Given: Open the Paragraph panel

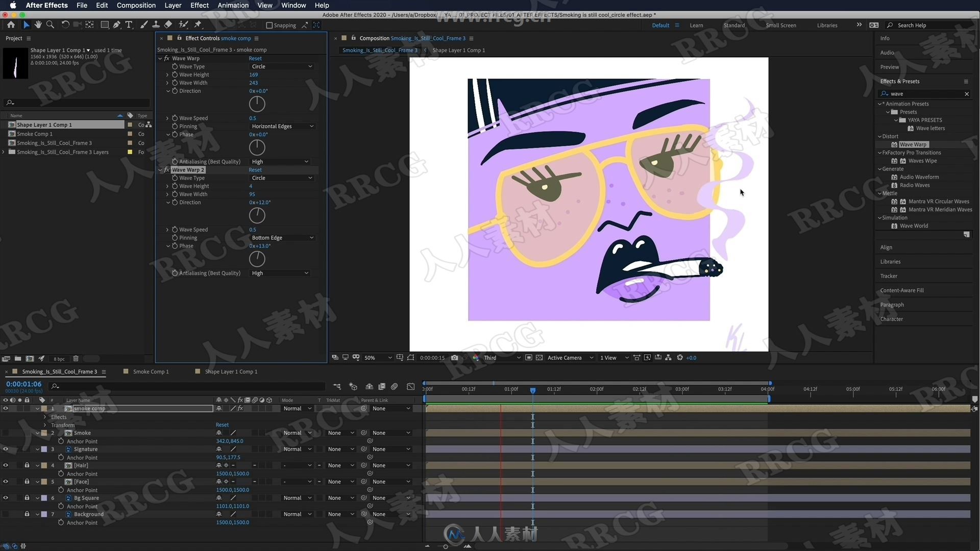Looking at the screenshot, I should [x=892, y=305].
